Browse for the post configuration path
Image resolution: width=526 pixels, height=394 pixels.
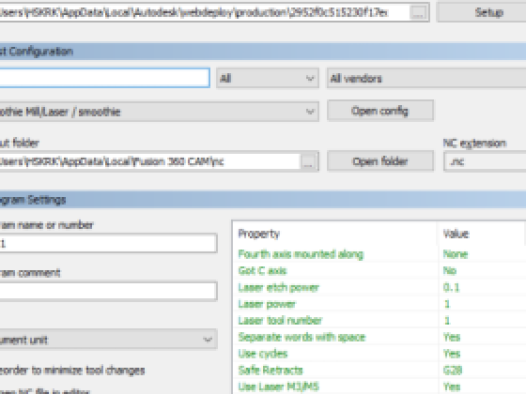click(x=418, y=13)
